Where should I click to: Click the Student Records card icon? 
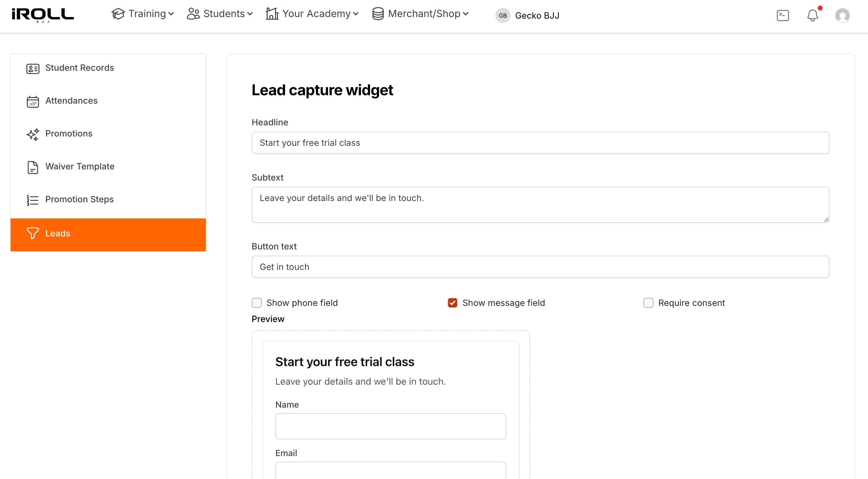33,69
